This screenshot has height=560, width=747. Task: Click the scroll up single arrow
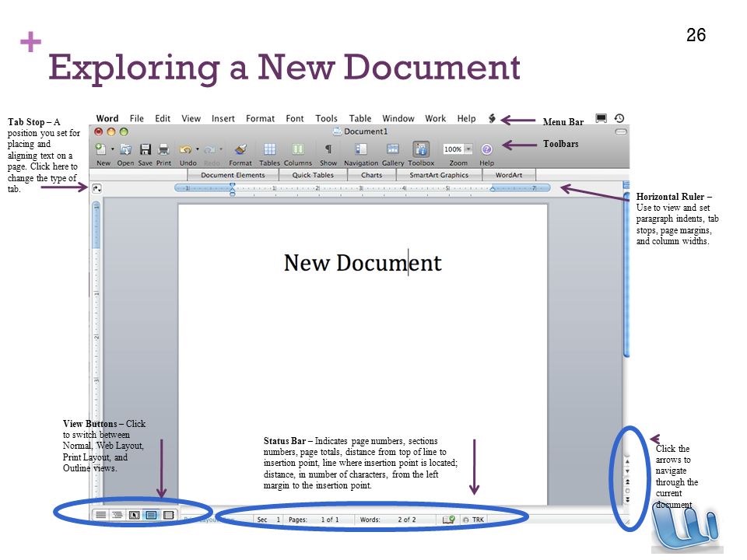tap(627, 461)
